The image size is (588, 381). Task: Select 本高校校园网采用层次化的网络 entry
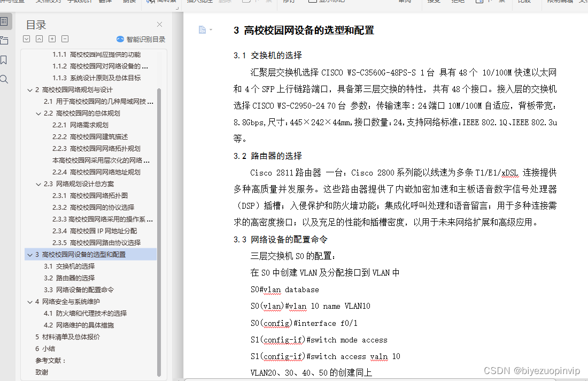click(101, 161)
